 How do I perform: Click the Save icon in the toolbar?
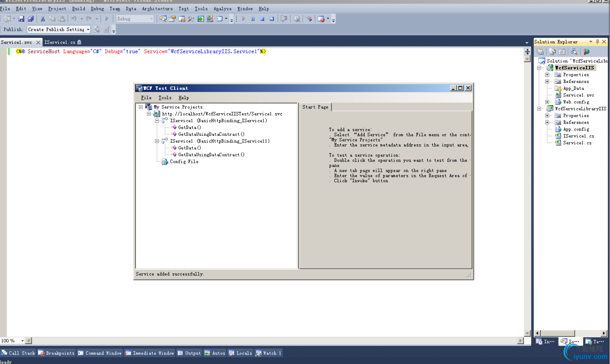pos(21,19)
